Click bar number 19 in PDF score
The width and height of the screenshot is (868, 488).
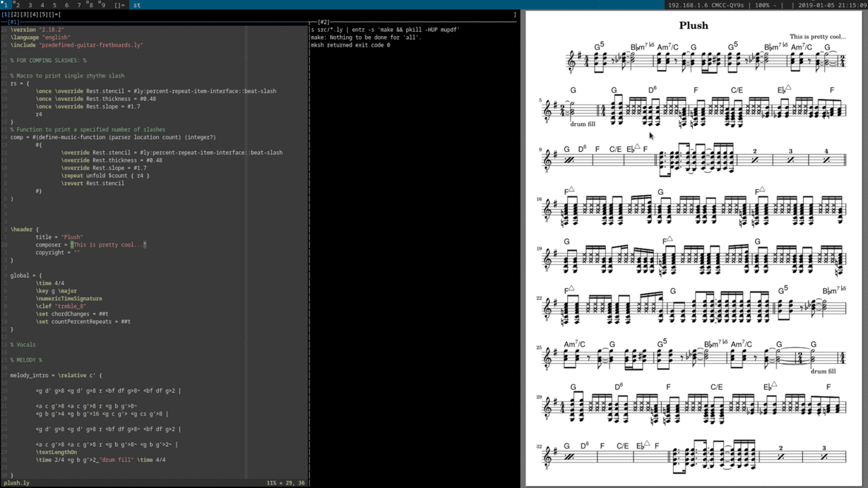coord(539,249)
